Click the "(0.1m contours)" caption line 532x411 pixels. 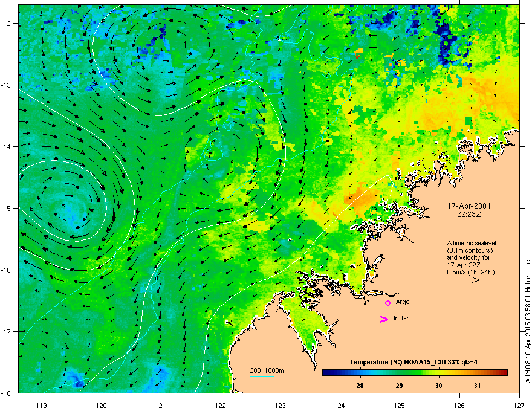coord(470,251)
